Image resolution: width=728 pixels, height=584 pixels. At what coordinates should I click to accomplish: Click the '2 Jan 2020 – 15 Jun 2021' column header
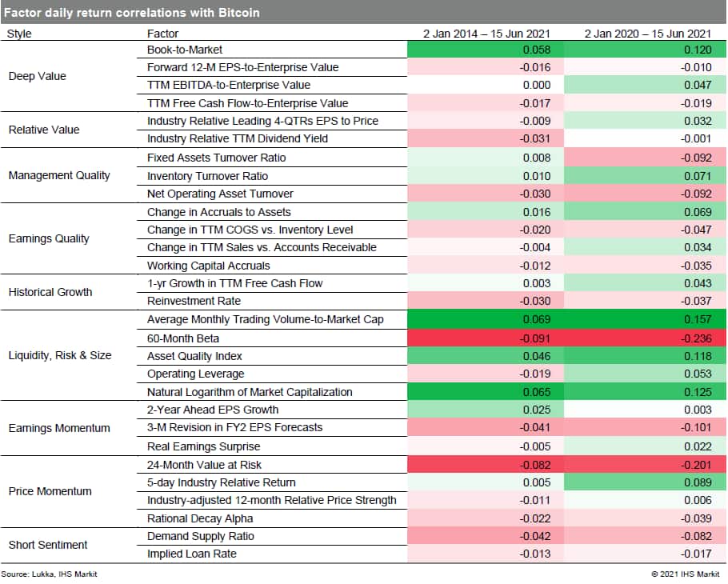click(x=647, y=34)
